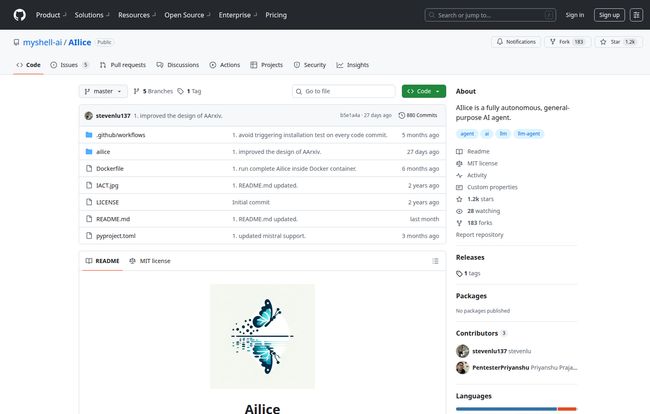Open the README.md file
The height and width of the screenshot is (414, 650).
[x=113, y=219]
